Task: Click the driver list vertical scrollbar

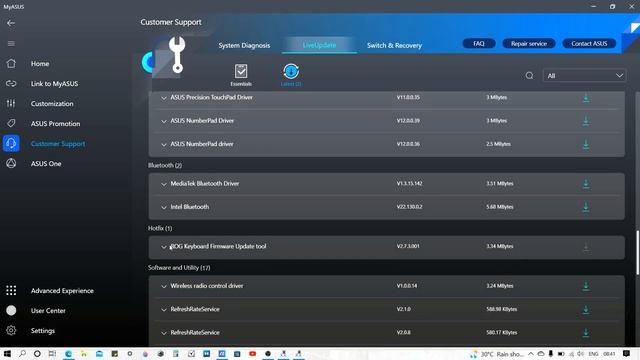Action: 637,253
